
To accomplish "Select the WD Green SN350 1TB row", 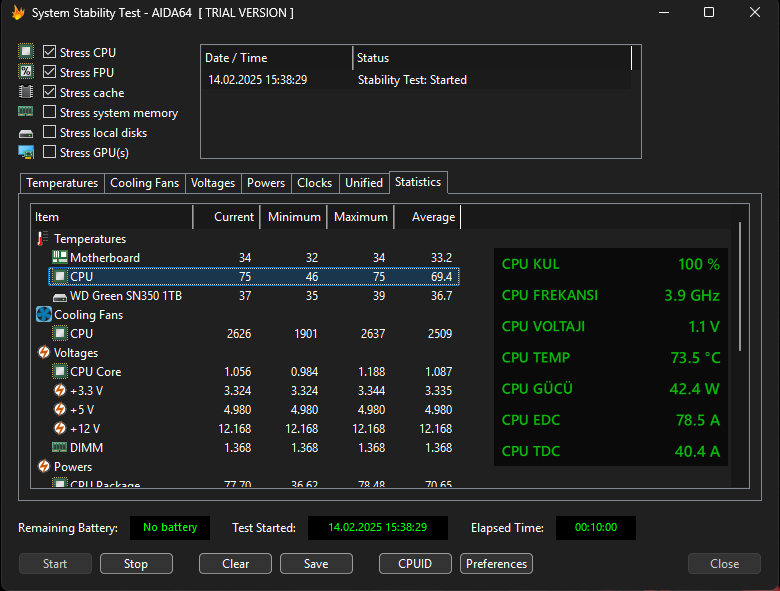I will [x=254, y=296].
